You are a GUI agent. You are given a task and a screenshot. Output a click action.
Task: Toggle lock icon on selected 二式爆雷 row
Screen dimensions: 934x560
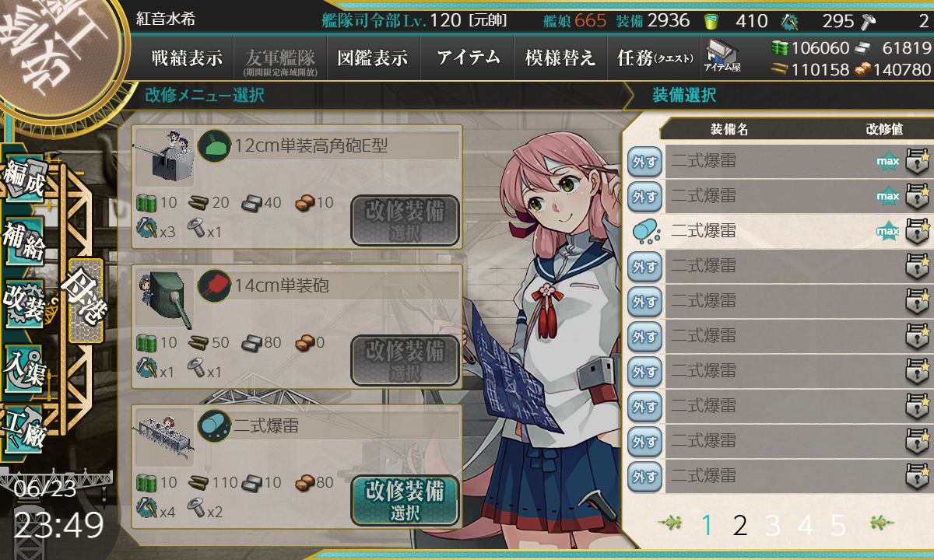918,231
